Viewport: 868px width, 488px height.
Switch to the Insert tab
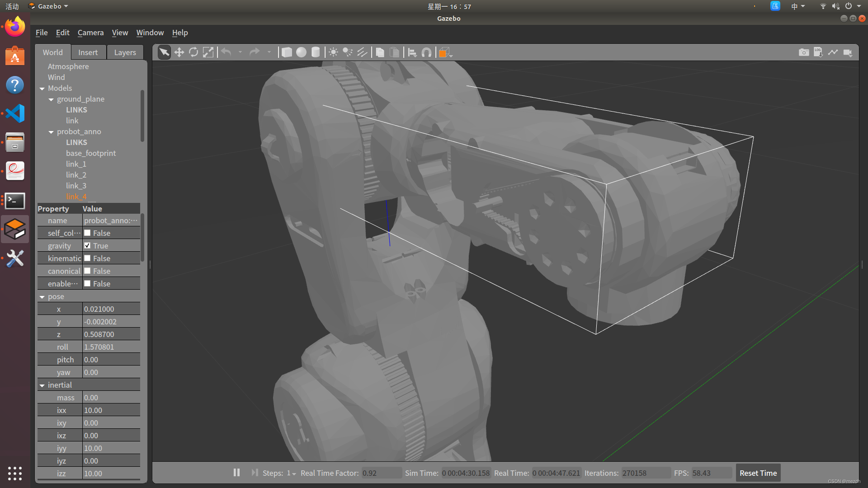[88, 52]
